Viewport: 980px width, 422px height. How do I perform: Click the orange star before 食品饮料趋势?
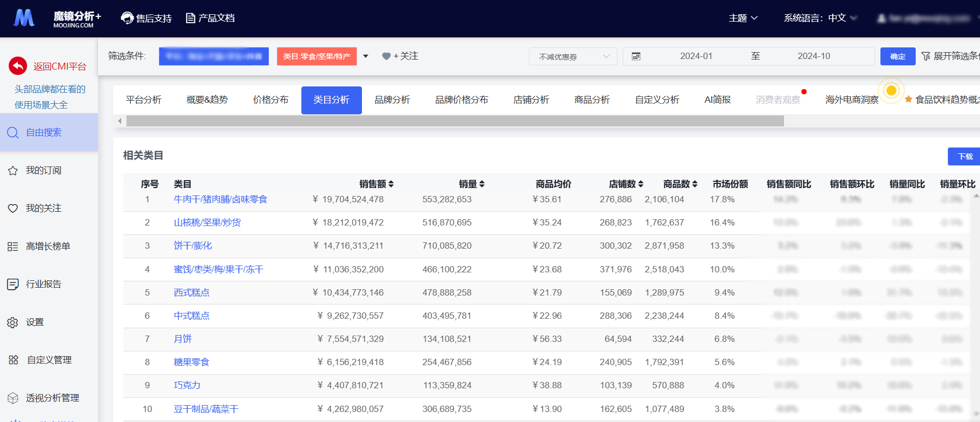pos(908,99)
